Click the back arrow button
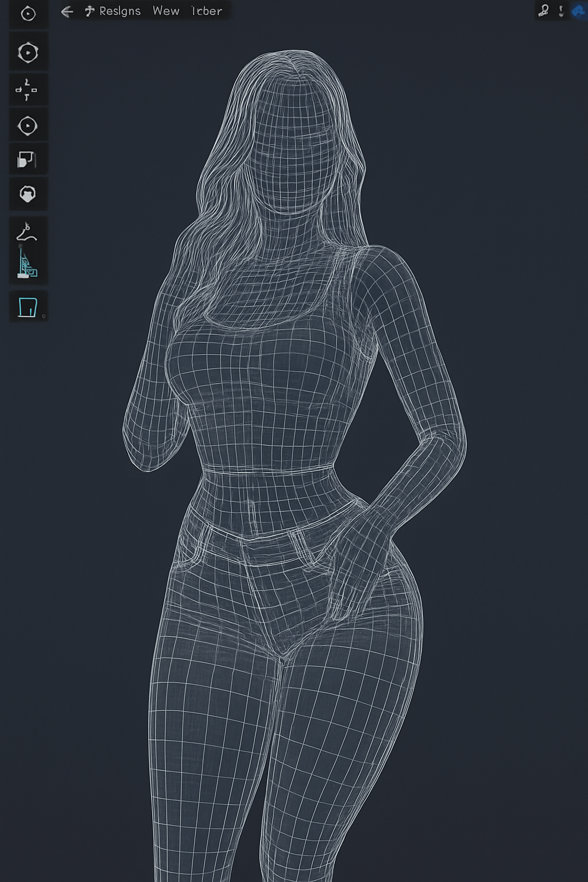 [x=67, y=10]
